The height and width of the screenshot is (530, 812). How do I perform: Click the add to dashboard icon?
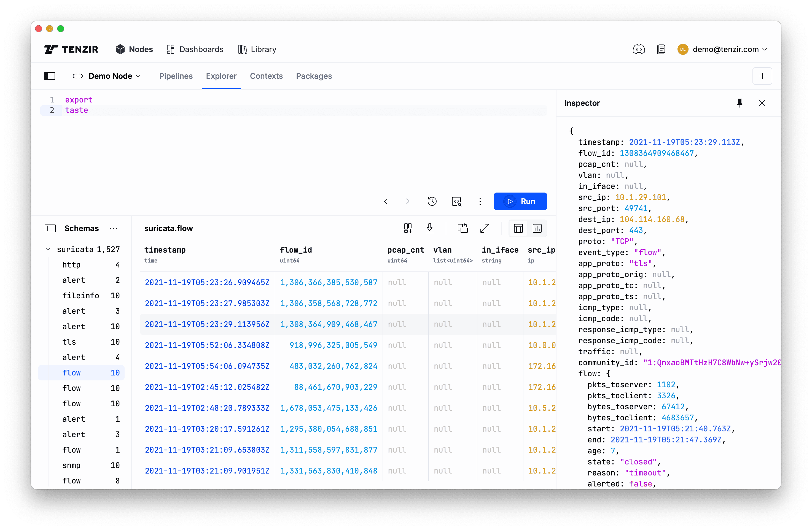pyautogui.click(x=408, y=228)
